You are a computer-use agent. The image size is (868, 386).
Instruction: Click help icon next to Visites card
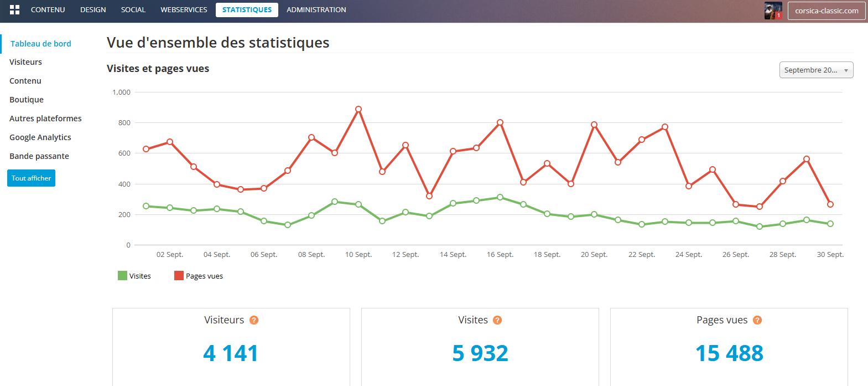click(x=497, y=320)
